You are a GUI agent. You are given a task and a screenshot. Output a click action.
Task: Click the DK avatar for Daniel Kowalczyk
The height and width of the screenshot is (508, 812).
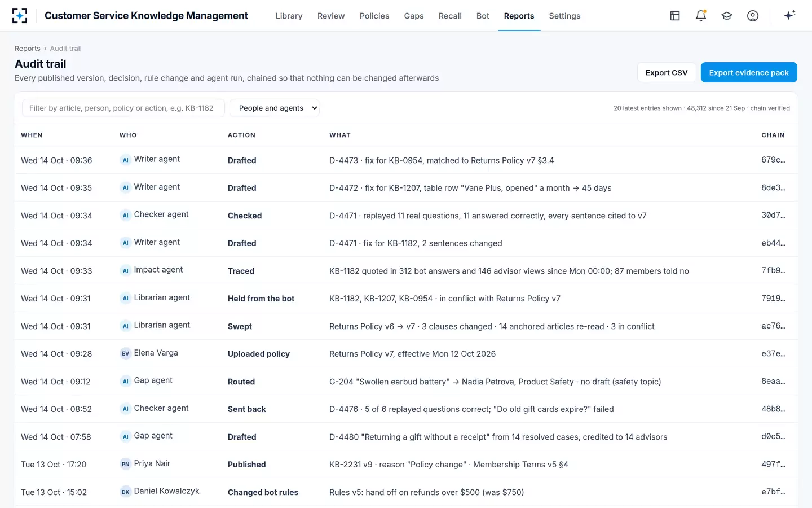click(x=125, y=492)
